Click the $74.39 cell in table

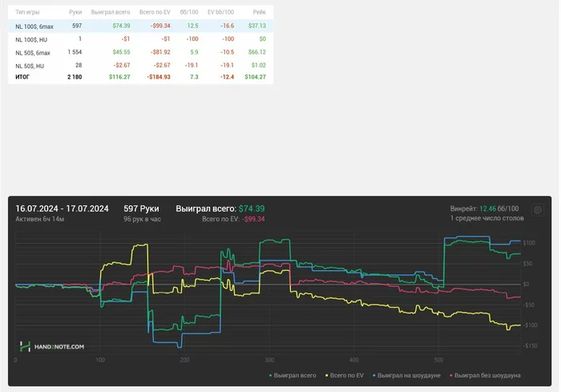click(x=121, y=26)
